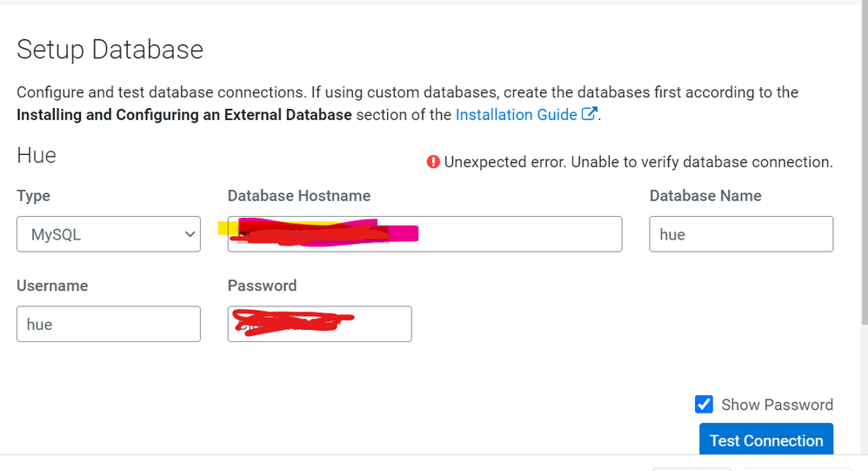The height and width of the screenshot is (471, 868).
Task: Click the red error exclamation icon
Action: (x=433, y=162)
